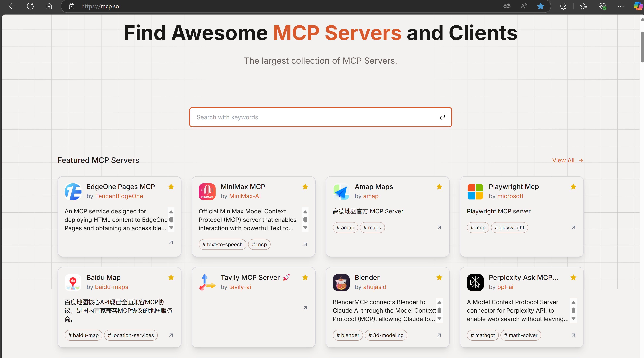Open Perplexity Ask MCP external arrow
Image resolution: width=644 pixels, height=358 pixels.
[x=573, y=335]
